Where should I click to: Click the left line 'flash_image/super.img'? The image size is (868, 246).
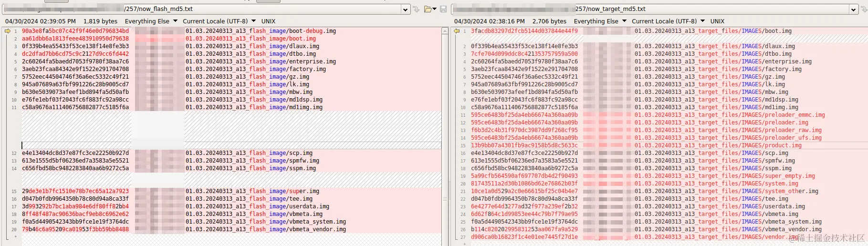(x=284, y=191)
